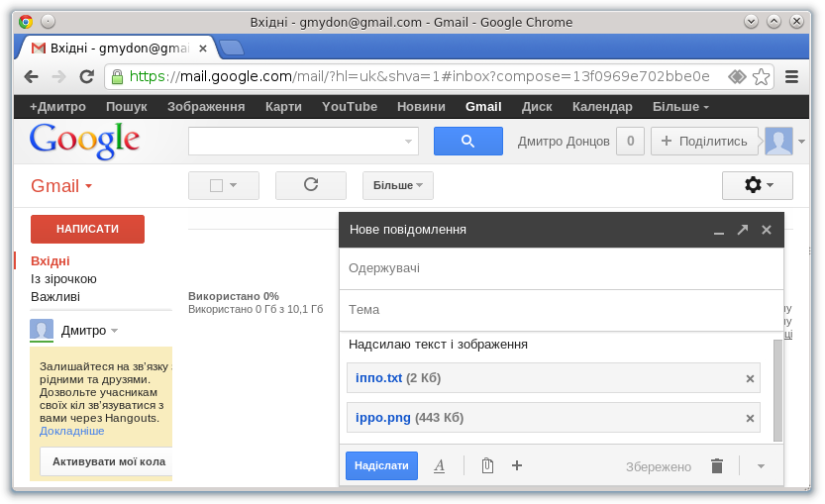Viewport: 825px width, 504px height.
Task: Attach files with the paperclip icon
Action: 487,466
